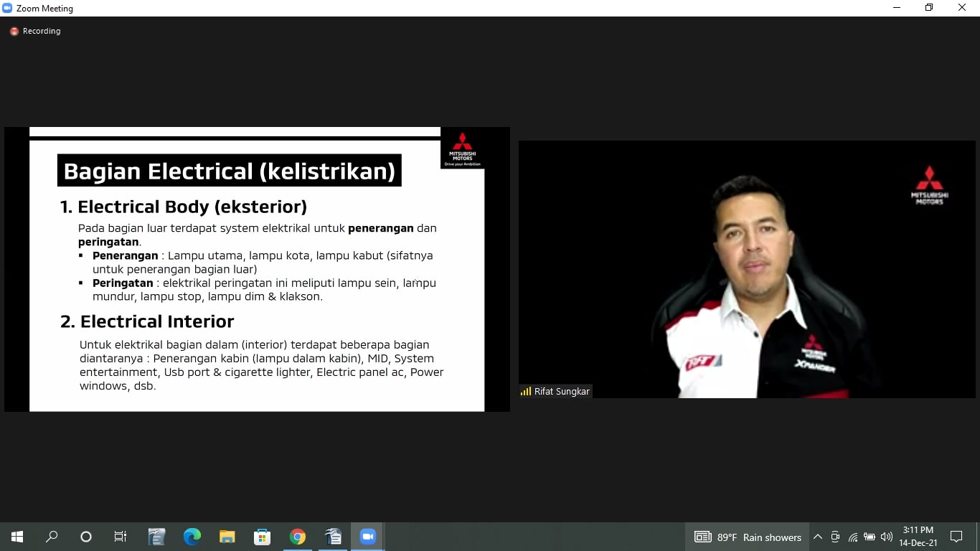Open Zoom from the taskbar
Viewport: 980px width, 551px height.
pyautogui.click(x=367, y=537)
